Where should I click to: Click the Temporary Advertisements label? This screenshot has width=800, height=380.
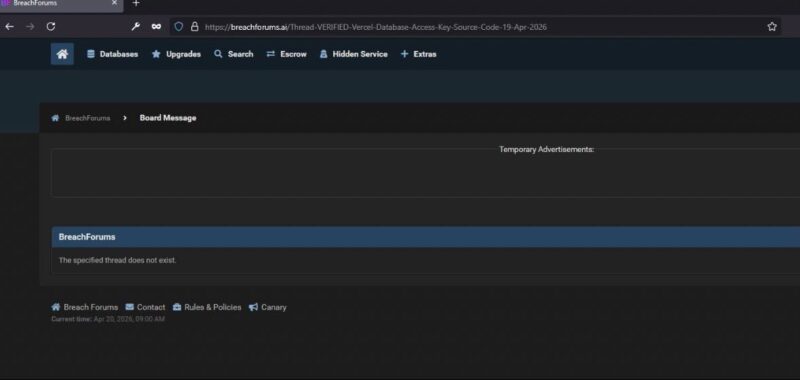(546, 149)
